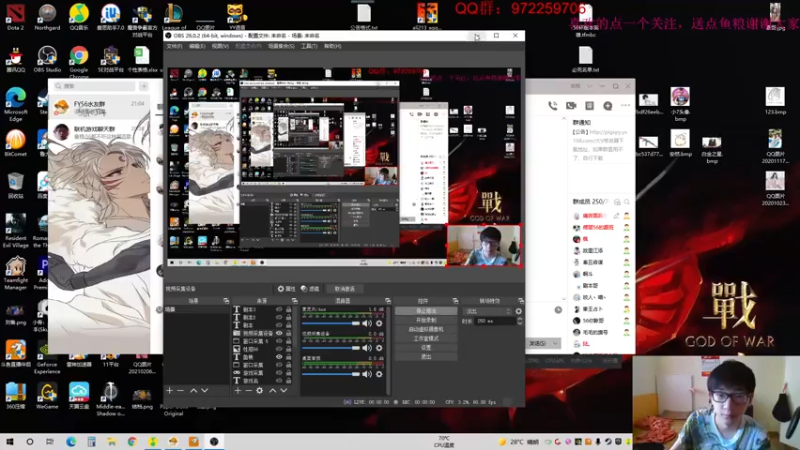Image resolution: width=800 pixels, height=450 pixels.
Task: Open 场景集合(S) menu in OBS
Action: coord(281,46)
